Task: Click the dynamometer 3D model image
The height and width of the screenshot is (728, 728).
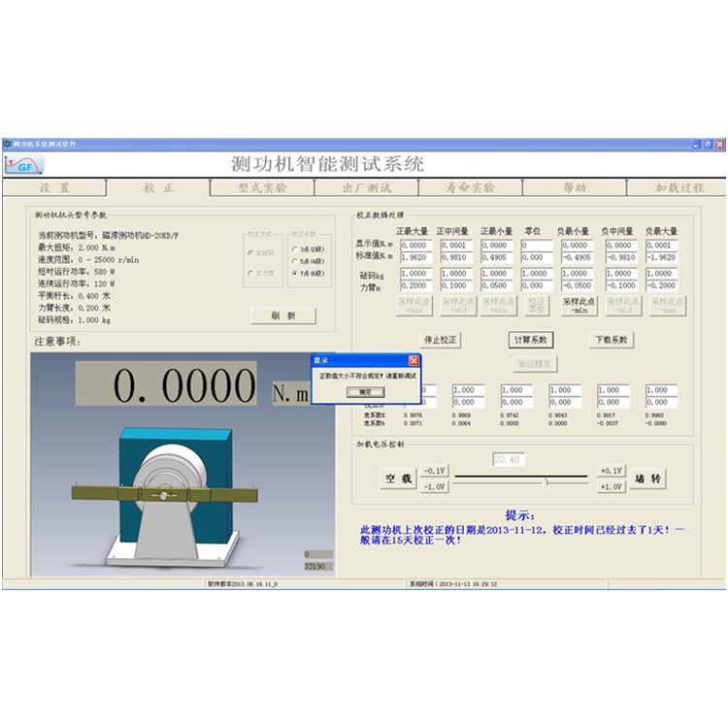Action: [x=165, y=497]
